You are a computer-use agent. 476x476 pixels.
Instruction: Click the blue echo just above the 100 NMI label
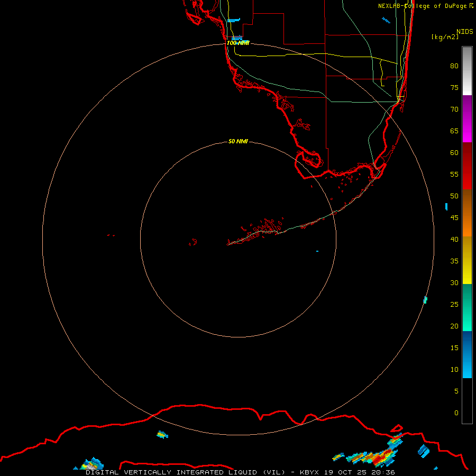[237, 38]
